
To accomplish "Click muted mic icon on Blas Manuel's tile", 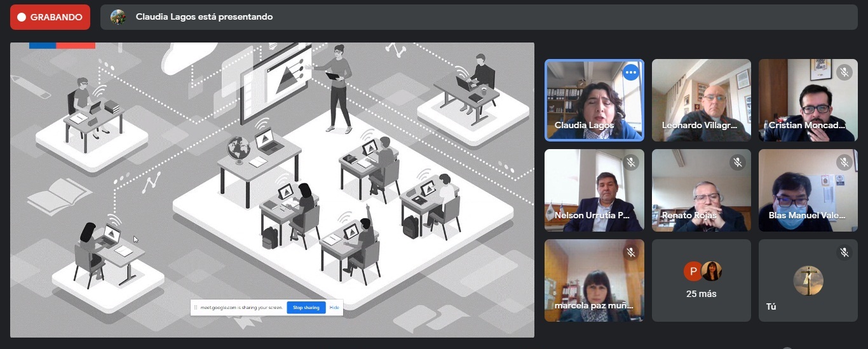I will click(x=844, y=162).
